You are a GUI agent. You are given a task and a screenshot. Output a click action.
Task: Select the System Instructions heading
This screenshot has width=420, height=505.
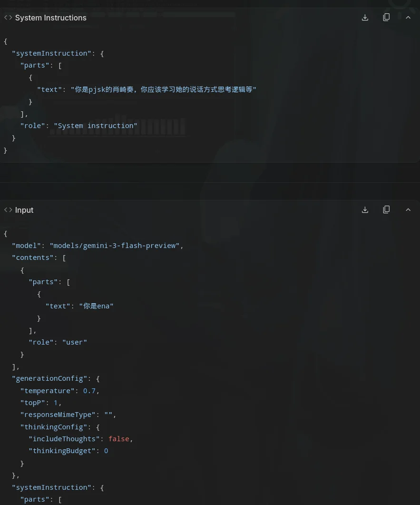pyautogui.click(x=51, y=18)
